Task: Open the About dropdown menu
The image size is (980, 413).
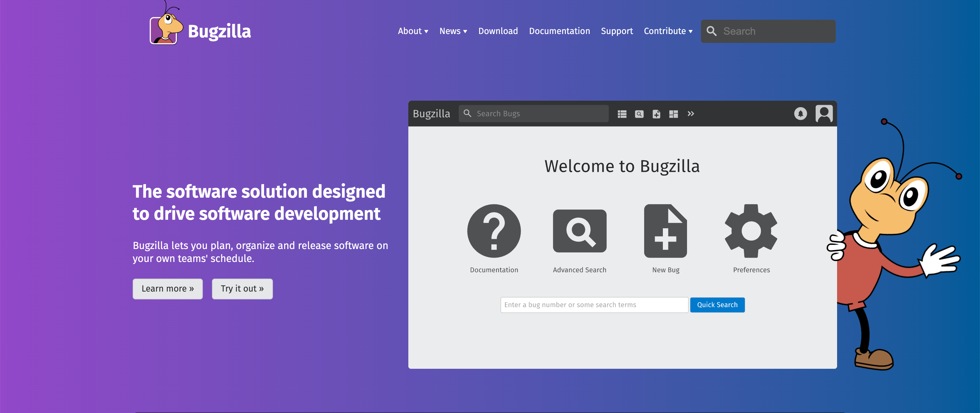Action: [413, 31]
